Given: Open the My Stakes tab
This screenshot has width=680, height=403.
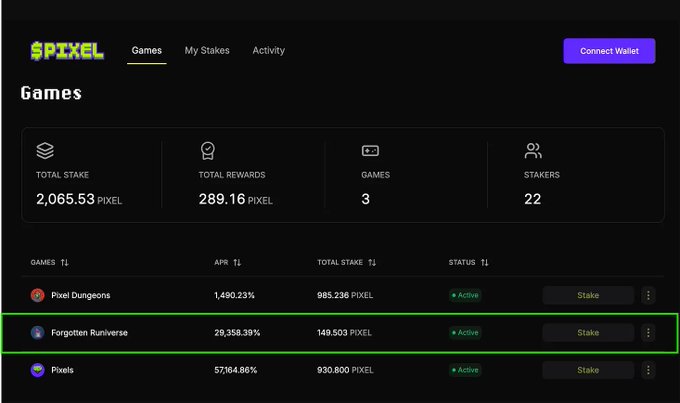Looking at the screenshot, I should tap(207, 50).
